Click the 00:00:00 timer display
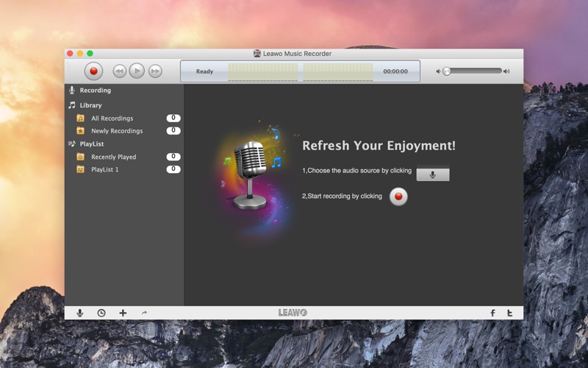This screenshot has height=368, width=588. coord(395,71)
